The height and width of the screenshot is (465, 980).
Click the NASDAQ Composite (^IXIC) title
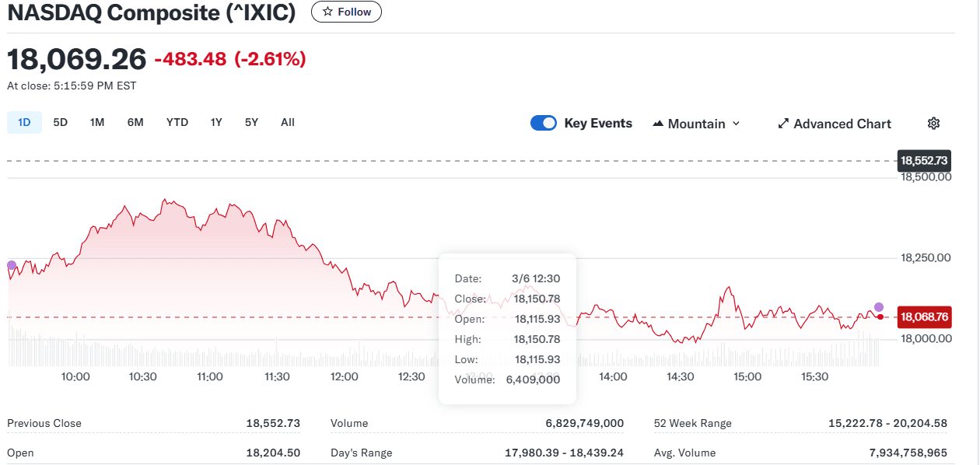[x=152, y=12]
